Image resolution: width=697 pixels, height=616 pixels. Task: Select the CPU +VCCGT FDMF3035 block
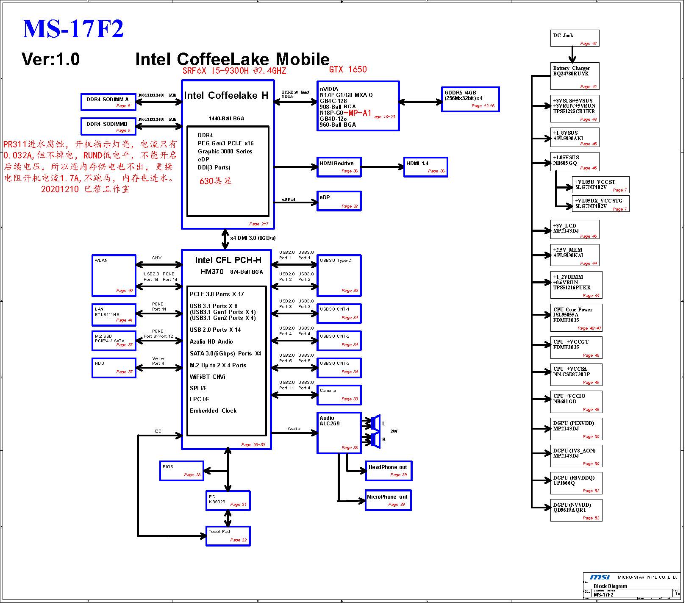click(x=576, y=347)
